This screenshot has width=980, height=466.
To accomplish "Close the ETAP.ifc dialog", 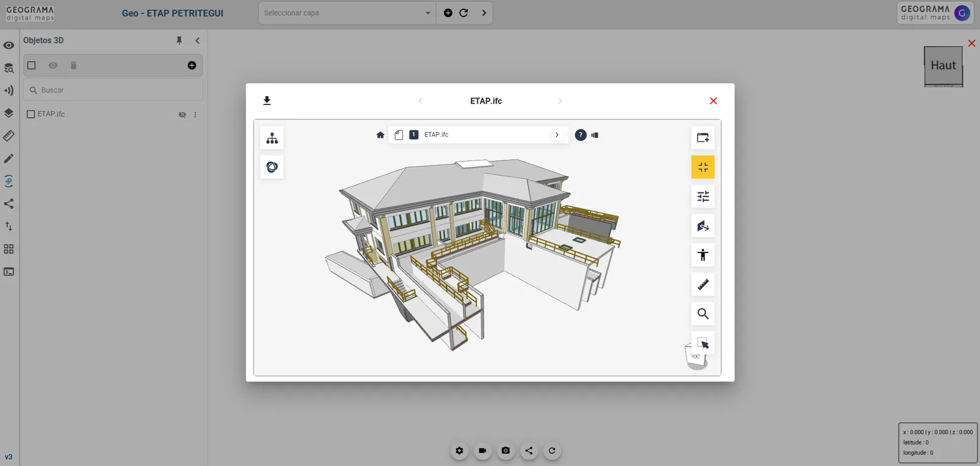I will [714, 101].
